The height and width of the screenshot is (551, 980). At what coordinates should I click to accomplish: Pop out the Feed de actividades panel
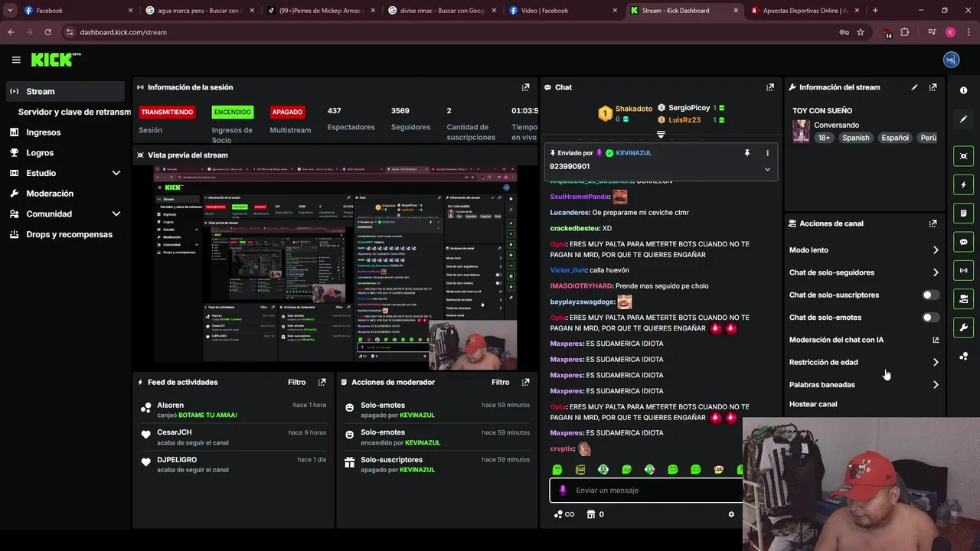point(322,382)
